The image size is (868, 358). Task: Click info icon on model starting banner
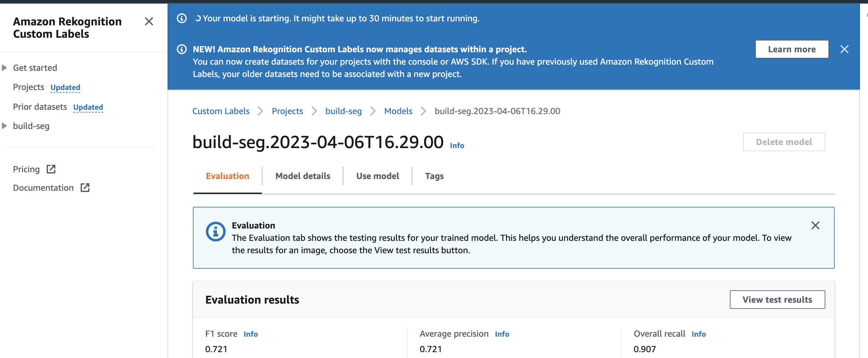[182, 18]
